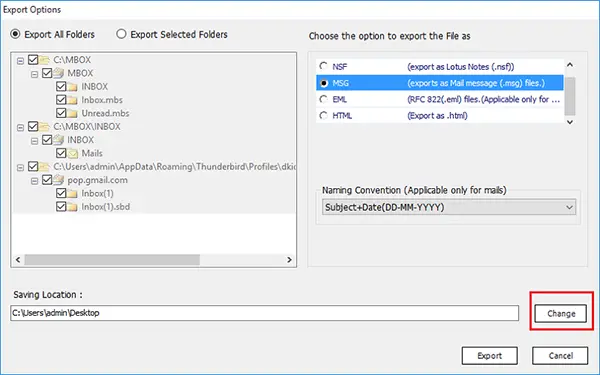Click the Inbox.mbs folder icon
Screen dimensions: 600x375
[x=72, y=100]
